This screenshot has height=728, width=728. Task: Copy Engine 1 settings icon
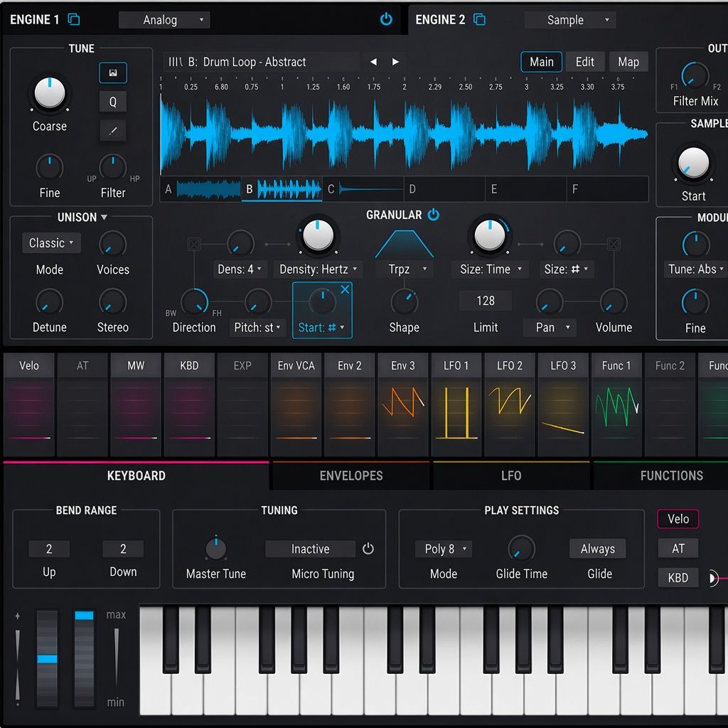tap(74, 19)
